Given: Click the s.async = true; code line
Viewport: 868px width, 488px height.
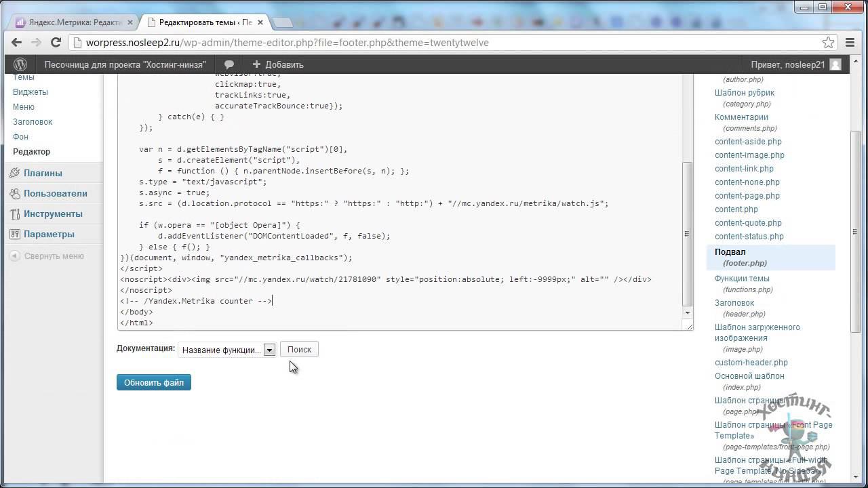Looking at the screenshot, I should [x=174, y=192].
